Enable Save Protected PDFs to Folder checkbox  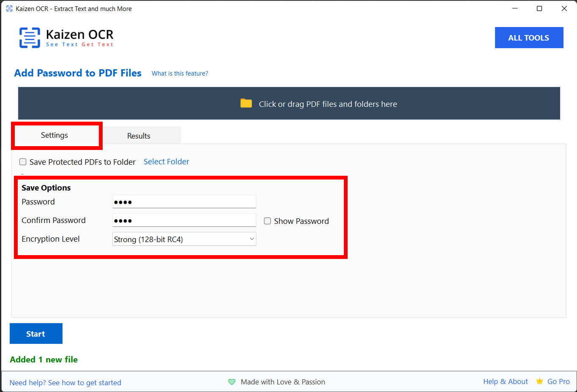coord(23,162)
